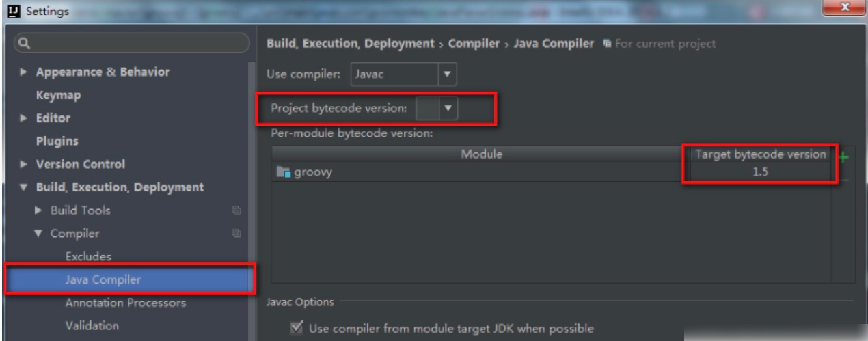
Task: Click the green plus to add module
Action: tap(843, 157)
